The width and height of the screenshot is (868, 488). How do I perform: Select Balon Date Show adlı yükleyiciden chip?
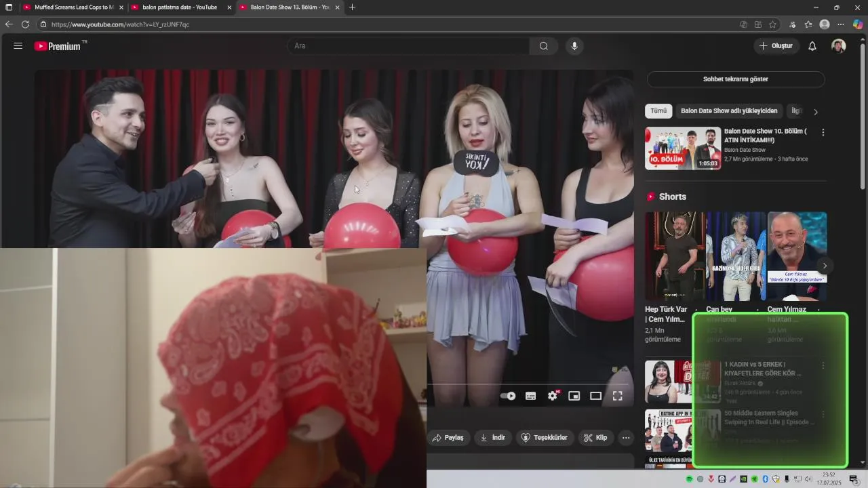[x=729, y=111]
